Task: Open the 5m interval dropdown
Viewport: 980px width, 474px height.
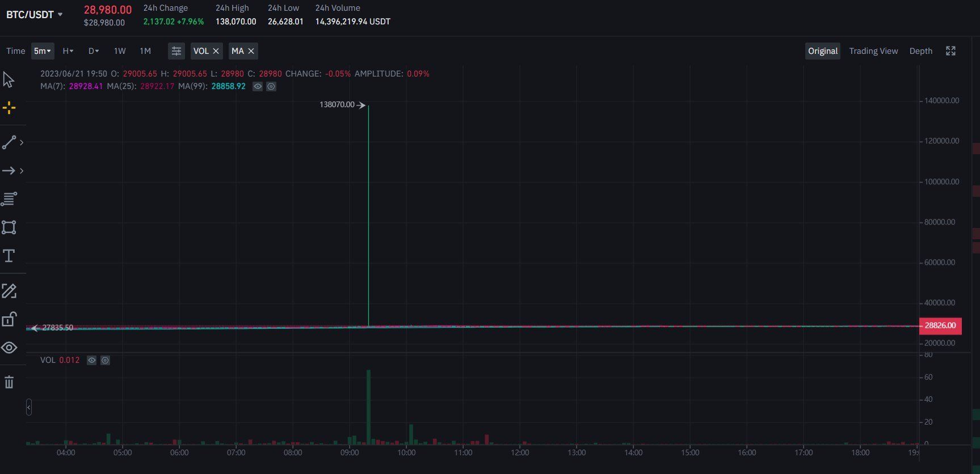Action: point(43,51)
